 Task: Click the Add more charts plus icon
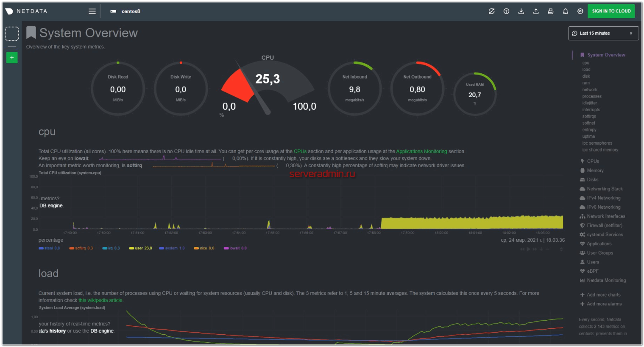point(582,295)
